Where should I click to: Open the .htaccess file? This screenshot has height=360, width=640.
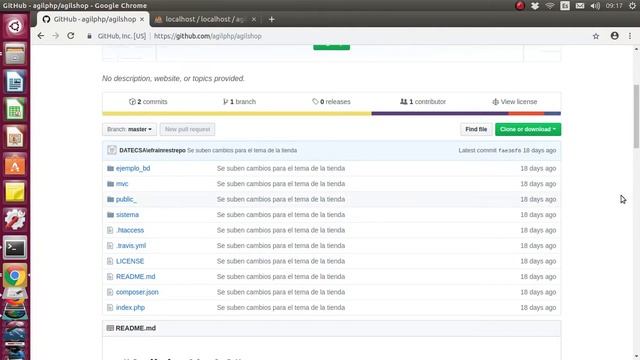click(130, 230)
